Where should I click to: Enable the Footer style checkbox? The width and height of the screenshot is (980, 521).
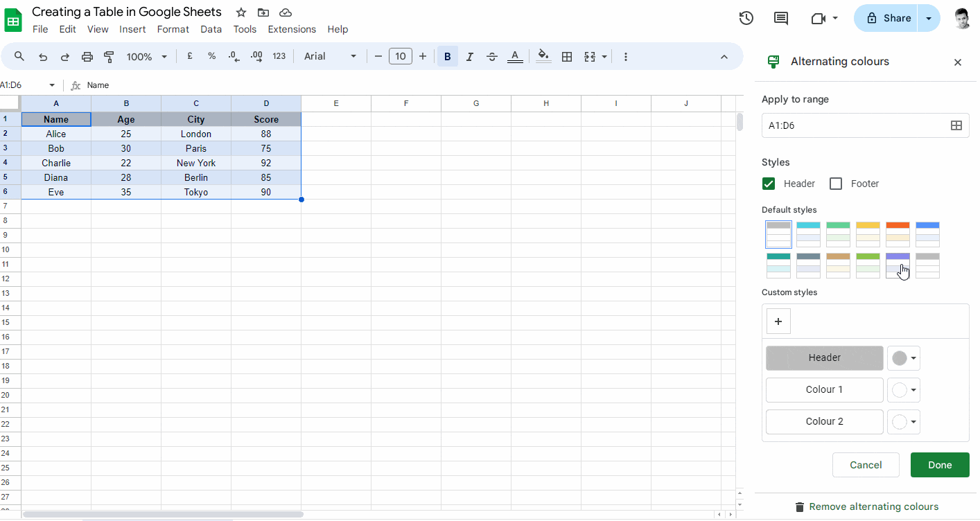(835, 183)
